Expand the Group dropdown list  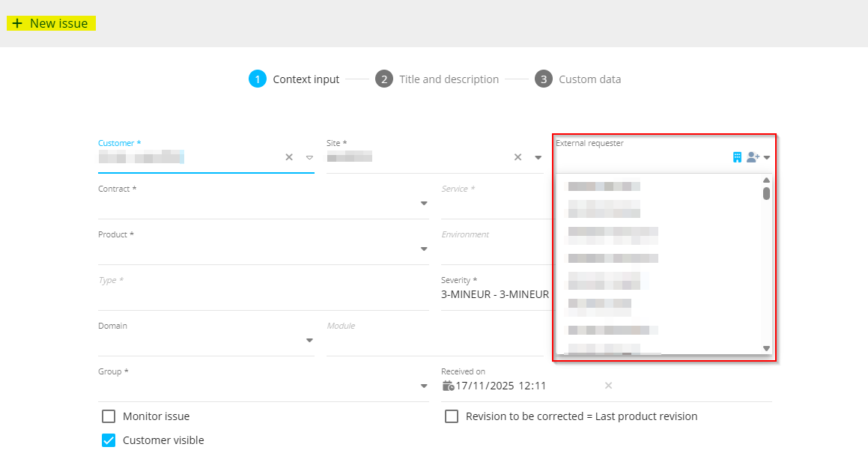coord(424,386)
